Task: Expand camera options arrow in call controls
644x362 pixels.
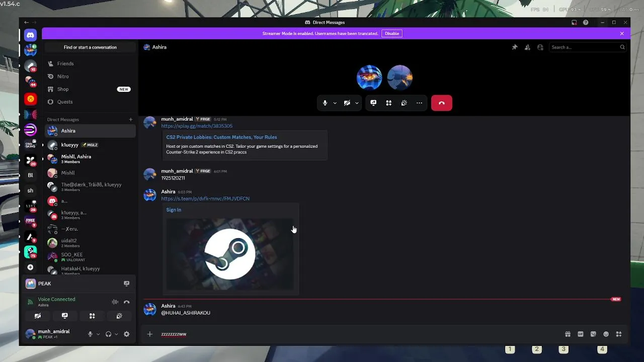Action: coord(357,103)
